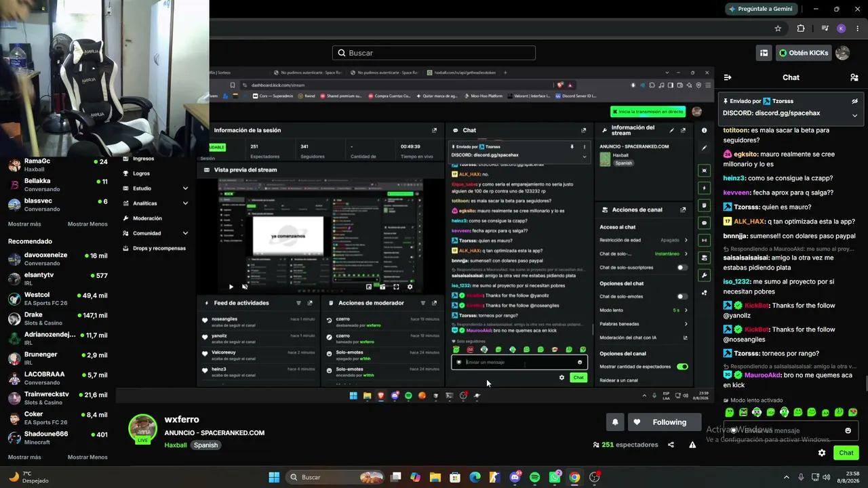Expand followed channels with Mostrar más
The width and height of the screenshot is (868, 488).
click(24, 224)
